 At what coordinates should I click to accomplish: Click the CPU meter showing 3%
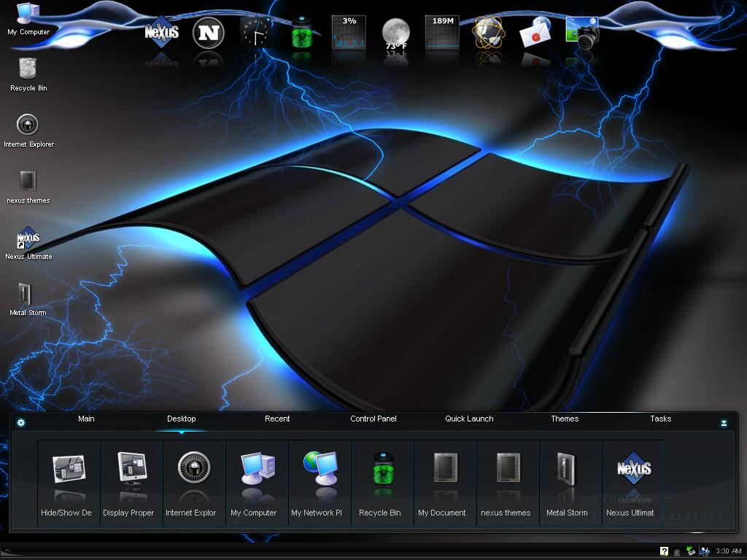pos(349,32)
